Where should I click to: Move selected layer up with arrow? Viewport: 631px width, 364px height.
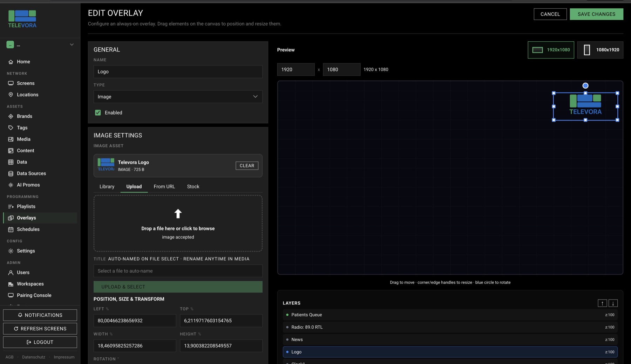coord(602,303)
